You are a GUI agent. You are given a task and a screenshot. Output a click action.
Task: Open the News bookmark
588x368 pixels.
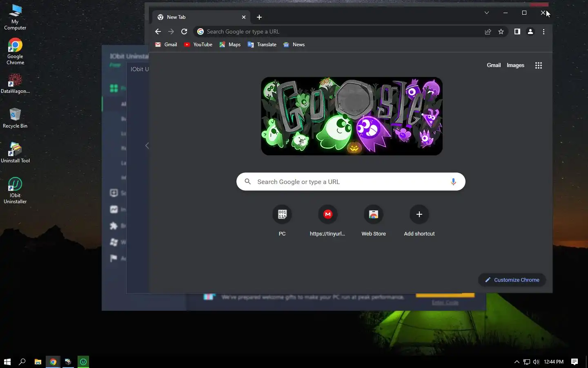(294, 45)
